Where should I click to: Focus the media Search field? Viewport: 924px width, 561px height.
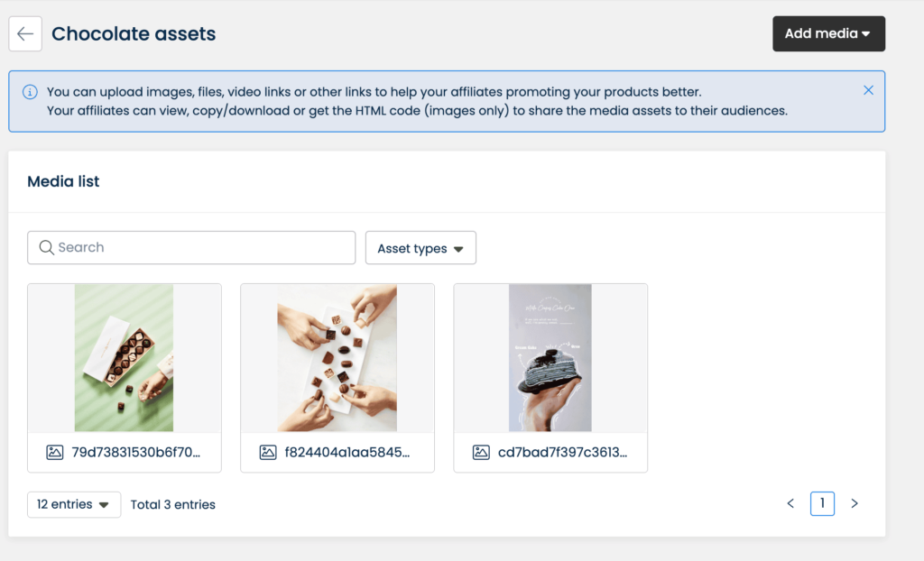point(199,248)
